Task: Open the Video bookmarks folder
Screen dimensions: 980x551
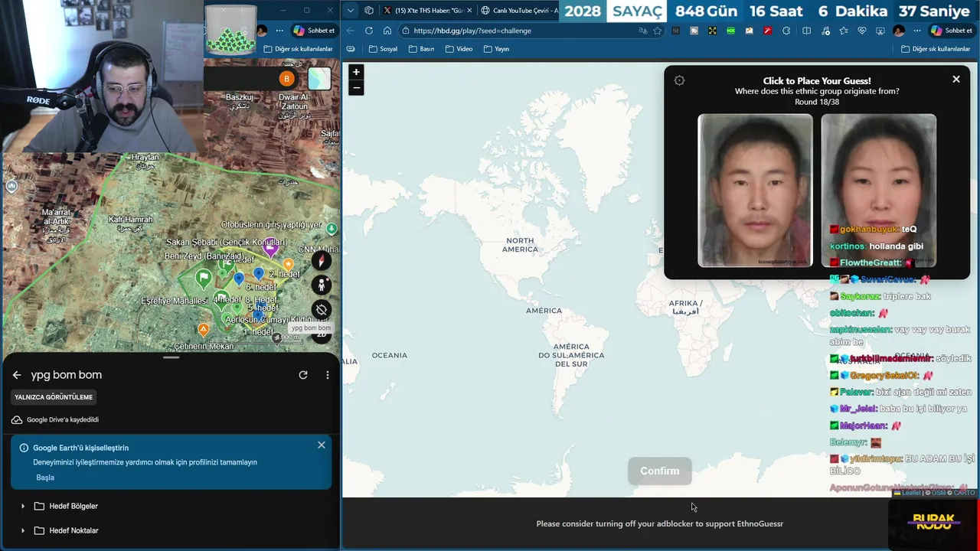Action: pos(459,48)
